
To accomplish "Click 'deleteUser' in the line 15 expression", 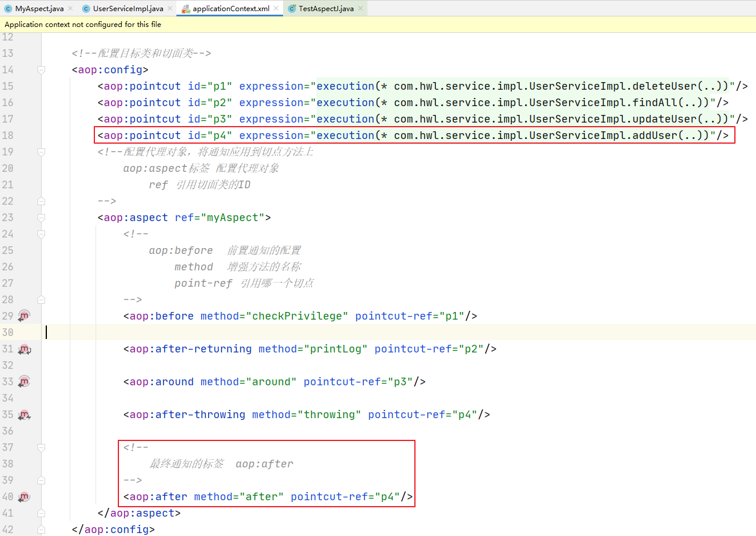I will (665, 86).
